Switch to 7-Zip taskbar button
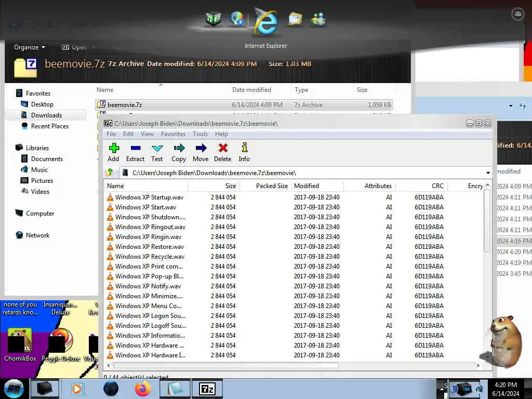The width and height of the screenshot is (532, 399). click(207, 389)
